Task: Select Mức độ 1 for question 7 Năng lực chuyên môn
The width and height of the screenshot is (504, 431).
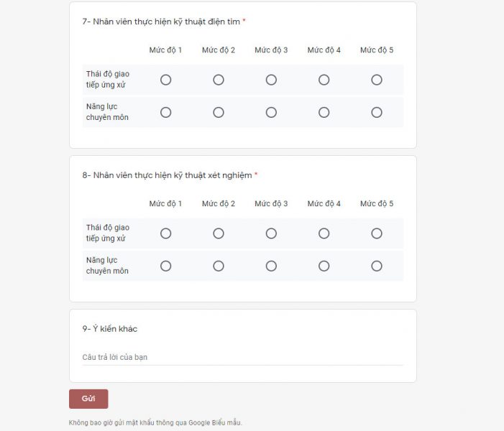Action: (165, 112)
